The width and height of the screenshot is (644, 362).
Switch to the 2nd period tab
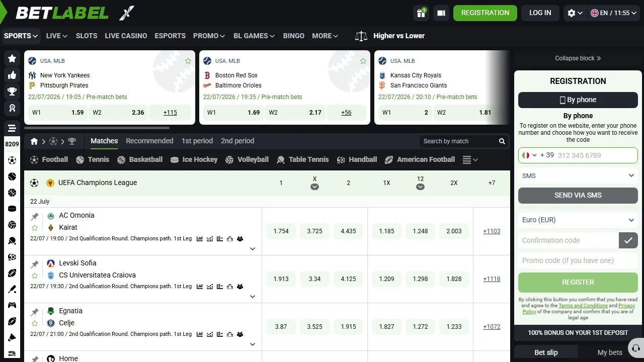(x=237, y=141)
